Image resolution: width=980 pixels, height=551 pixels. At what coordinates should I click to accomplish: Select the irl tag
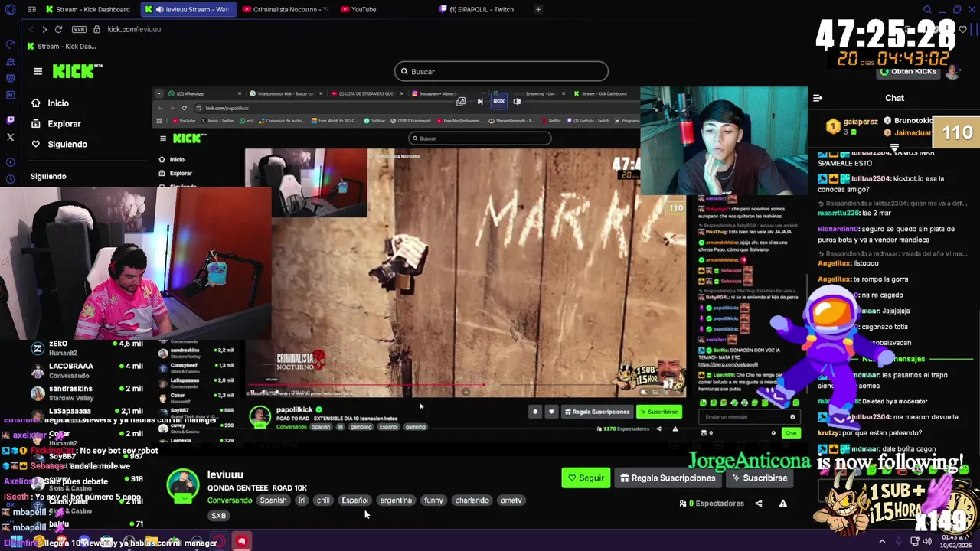[x=302, y=500]
